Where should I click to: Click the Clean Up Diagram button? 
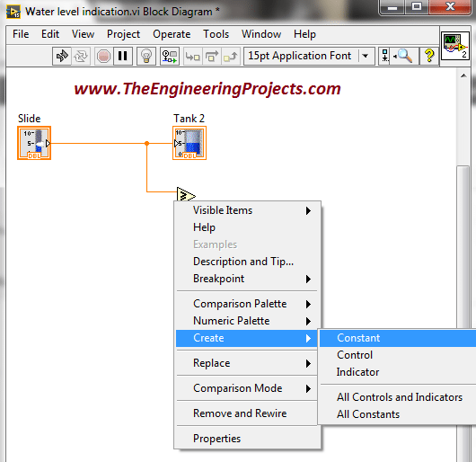(385, 57)
